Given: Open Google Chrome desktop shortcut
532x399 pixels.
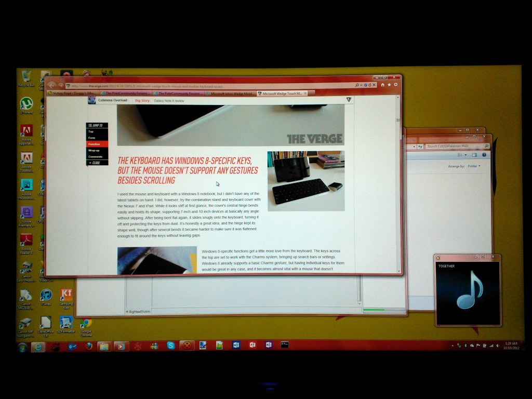Looking at the screenshot, I should pos(86,326).
